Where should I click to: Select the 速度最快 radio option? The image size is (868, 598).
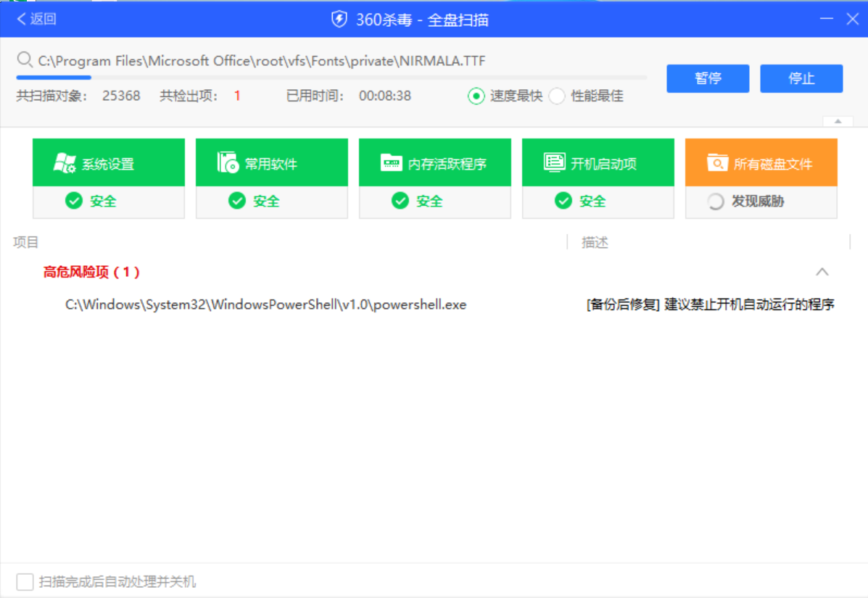click(x=476, y=96)
